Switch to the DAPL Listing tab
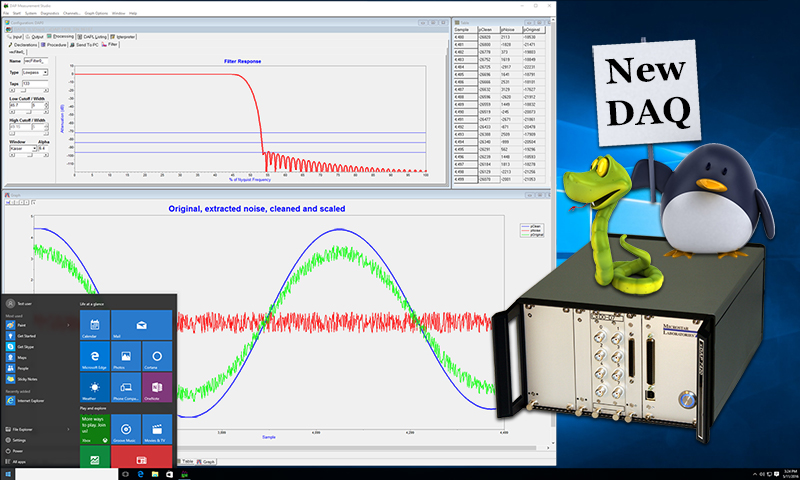 click(x=92, y=37)
